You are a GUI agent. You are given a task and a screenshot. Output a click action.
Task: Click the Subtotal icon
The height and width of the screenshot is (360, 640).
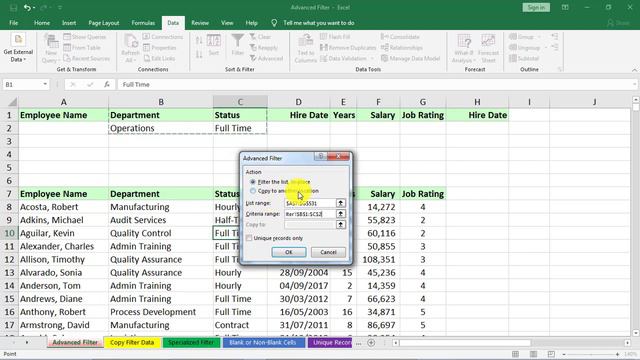(513, 58)
